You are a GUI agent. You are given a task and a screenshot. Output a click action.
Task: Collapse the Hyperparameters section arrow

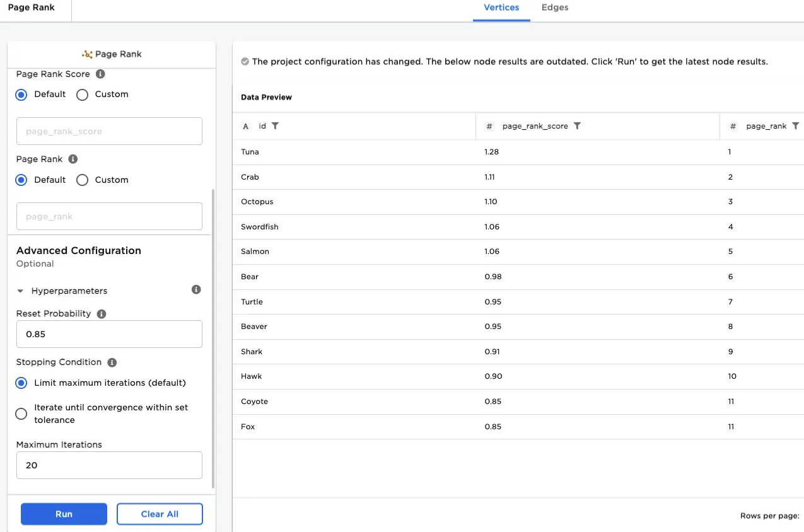click(20, 291)
